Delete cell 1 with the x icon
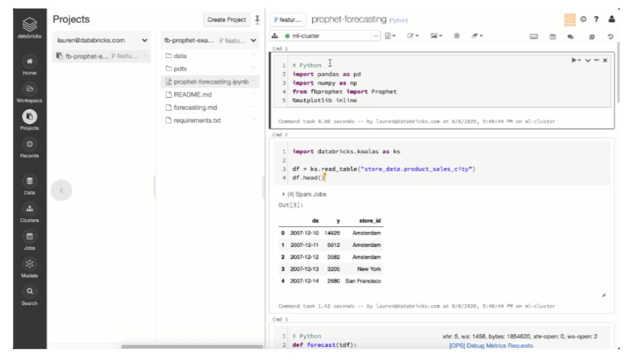The image size is (626, 364). click(x=605, y=60)
